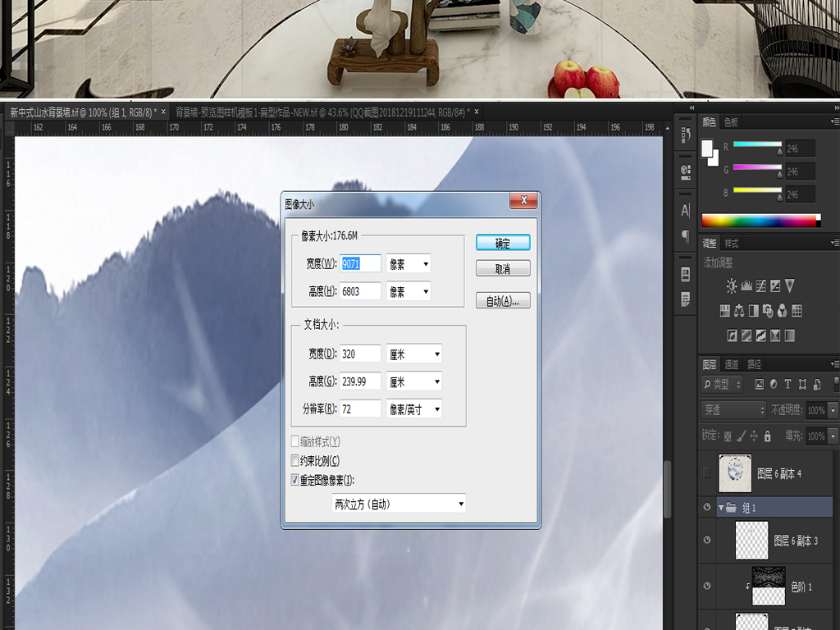Viewport: 840px width, 630px height.
Task: Open the pixel width unit dropdown
Action: 409,263
